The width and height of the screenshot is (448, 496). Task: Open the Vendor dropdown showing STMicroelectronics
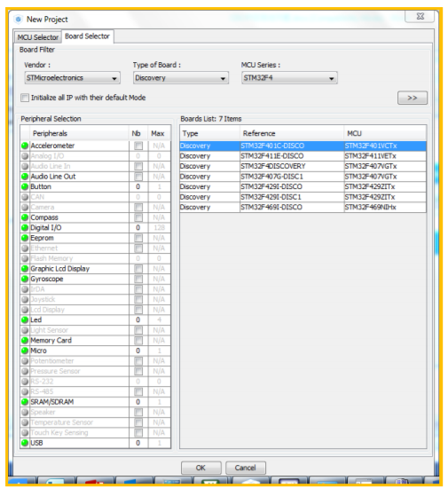click(x=73, y=78)
